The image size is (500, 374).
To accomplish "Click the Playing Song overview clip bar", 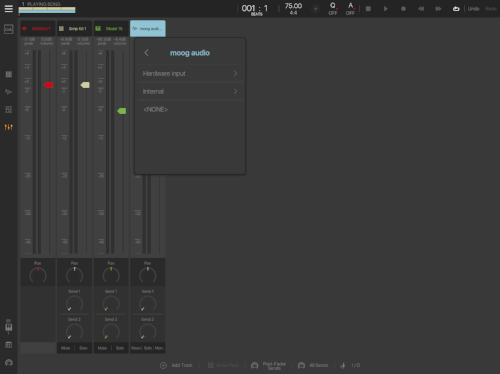I will point(47,10).
